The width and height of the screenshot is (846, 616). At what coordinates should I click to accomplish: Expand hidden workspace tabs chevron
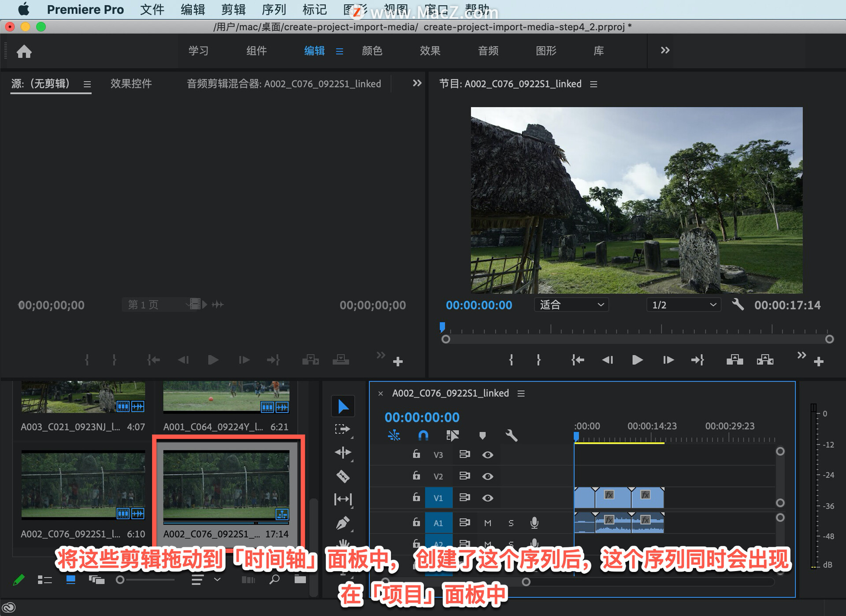click(665, 51)
